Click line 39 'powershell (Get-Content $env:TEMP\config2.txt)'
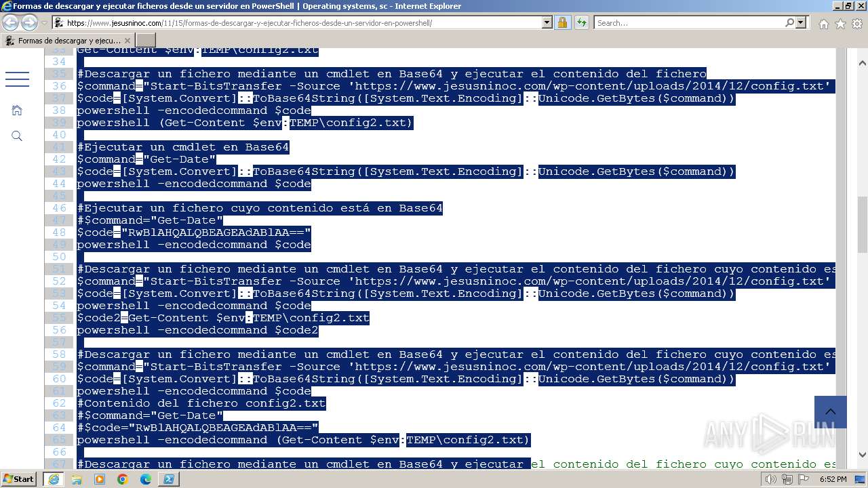 245,123
